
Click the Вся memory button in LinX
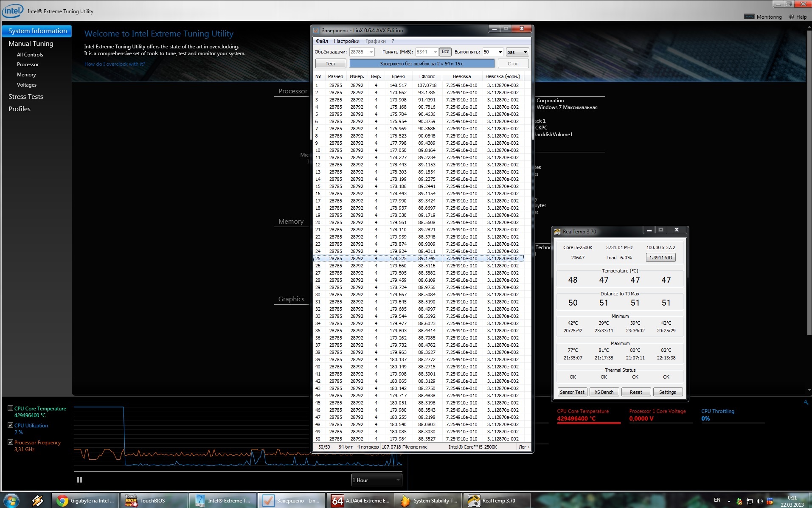click(445, 52)
